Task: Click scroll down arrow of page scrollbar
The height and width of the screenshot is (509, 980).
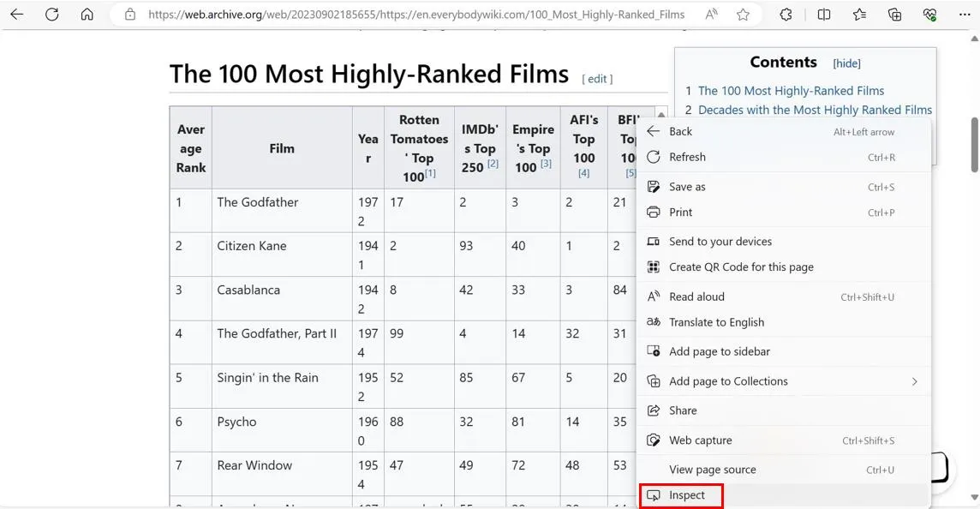Action: [974, 497]
